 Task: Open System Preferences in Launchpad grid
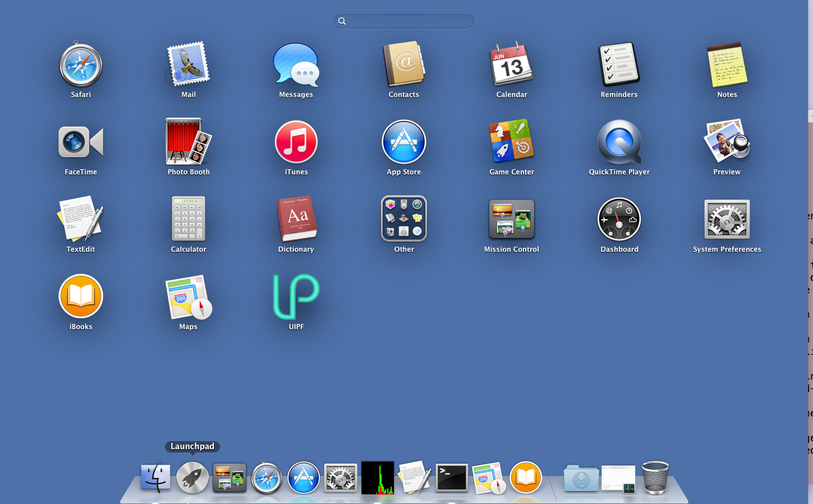click(x=727, y=219)
